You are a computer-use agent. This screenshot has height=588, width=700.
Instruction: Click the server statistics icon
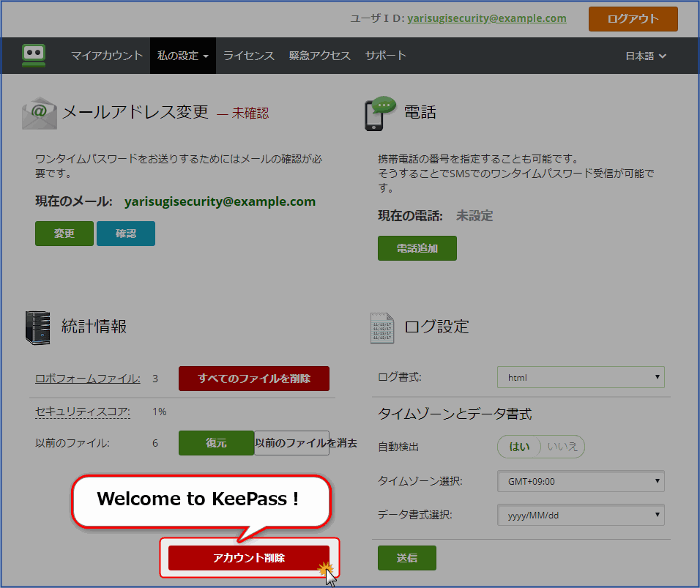coord(38,328)
